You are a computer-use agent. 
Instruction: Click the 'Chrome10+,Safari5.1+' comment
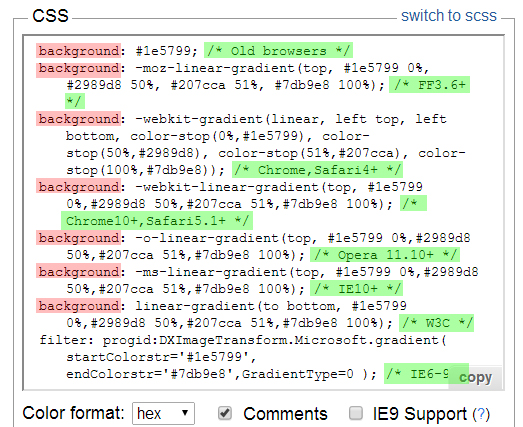pos(157,221)
